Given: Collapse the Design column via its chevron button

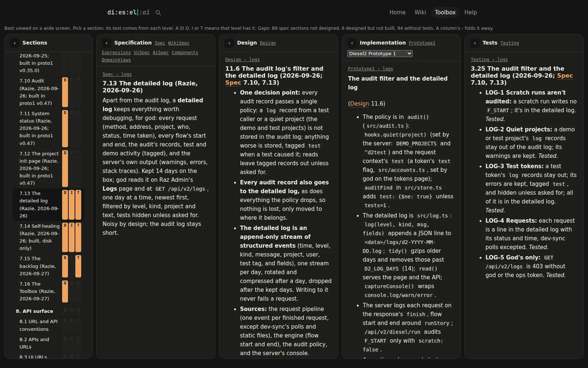Looking at the screenshot, I should pos(229,43).
